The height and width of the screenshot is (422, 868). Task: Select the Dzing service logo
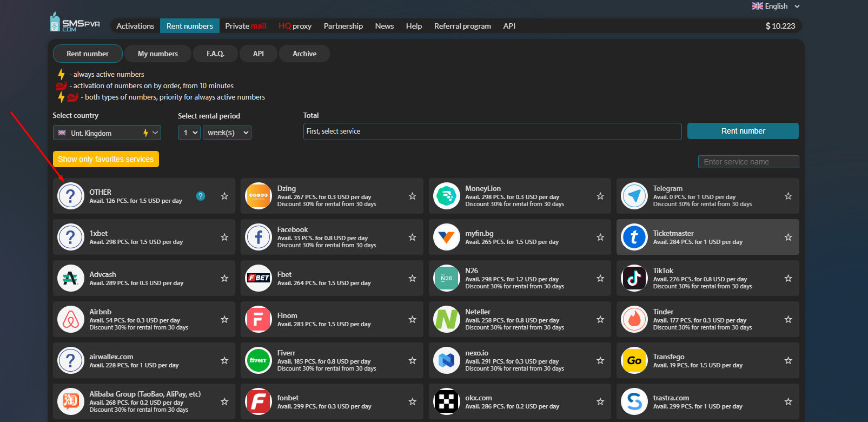[259, 196]
